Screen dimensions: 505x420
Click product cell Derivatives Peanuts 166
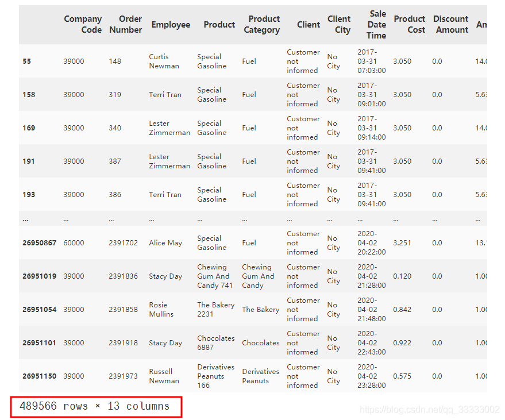coord(216,376)
